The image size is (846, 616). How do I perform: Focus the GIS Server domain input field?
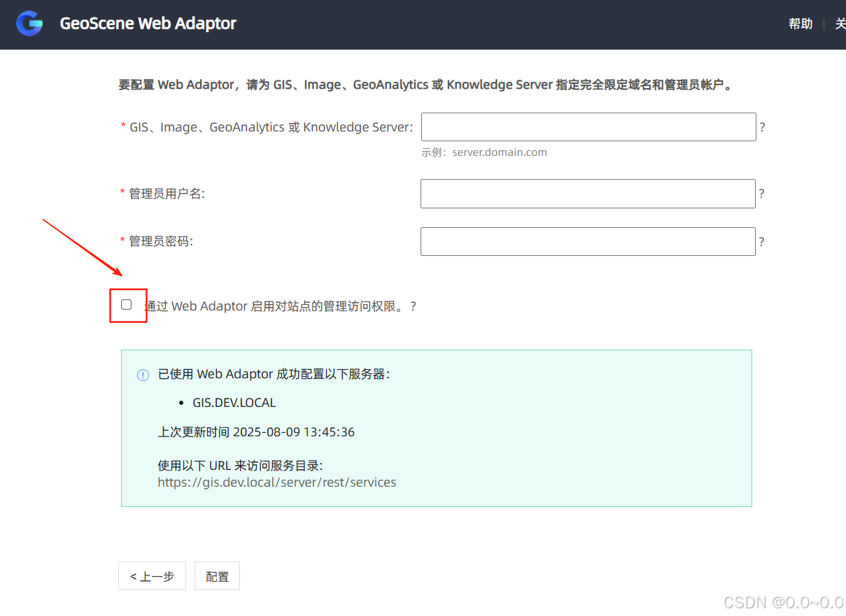pos(588,127)
